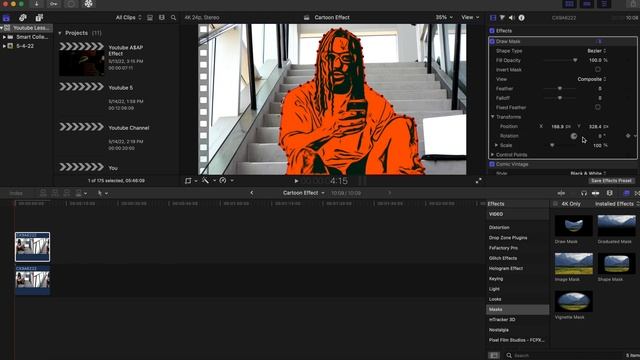Collapse the Projects section triangle

coord(60,33)
